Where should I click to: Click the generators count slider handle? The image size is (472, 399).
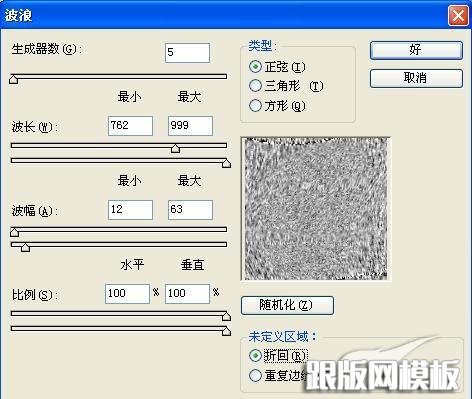click(x=14, y=79)
